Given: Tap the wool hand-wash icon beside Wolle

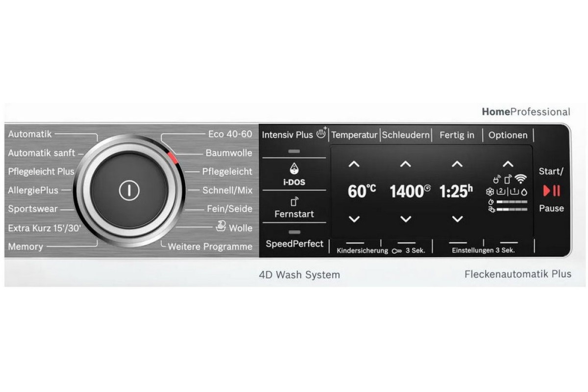Looking at the screenshot, I should pos(220,227).
